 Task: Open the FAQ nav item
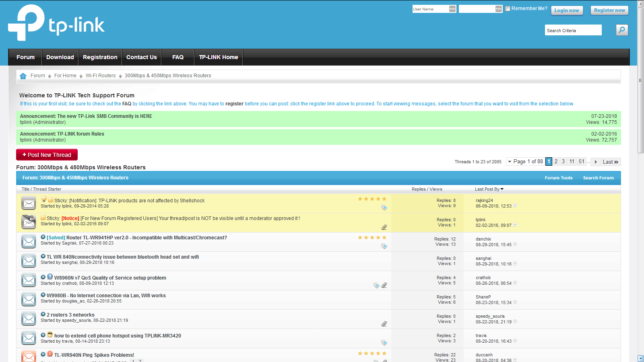click(x=178, y=57)
